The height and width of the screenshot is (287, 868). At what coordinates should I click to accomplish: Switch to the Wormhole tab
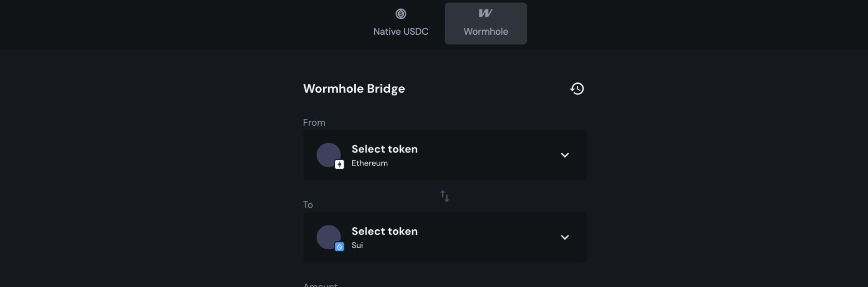[x=486, y=23]
